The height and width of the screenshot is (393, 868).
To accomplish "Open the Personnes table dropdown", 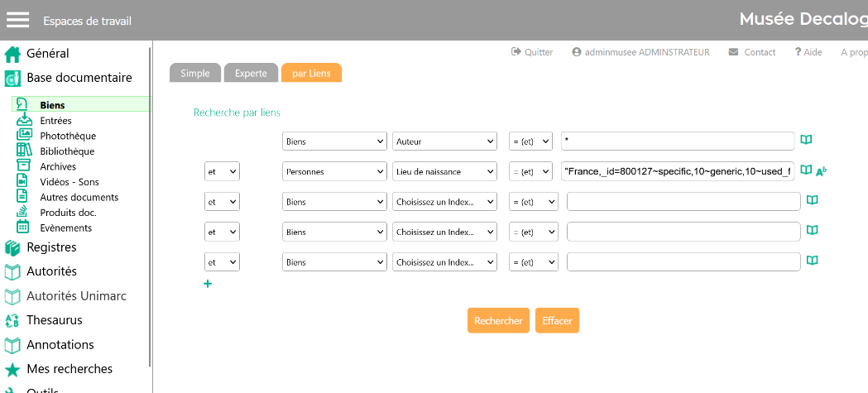I will coord(334,171).
